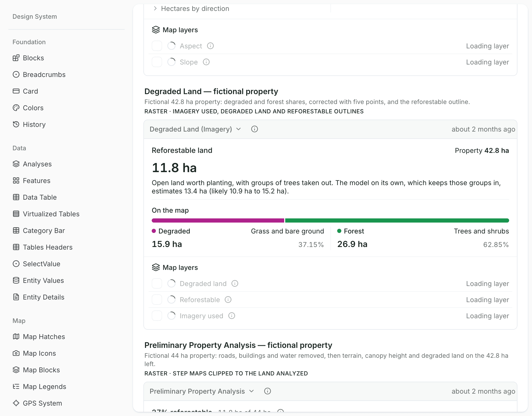Click the 26.9 ha forest value
The height and width of the screenshot is (416, 532).
pyautogui.click(x=352, y=244)
